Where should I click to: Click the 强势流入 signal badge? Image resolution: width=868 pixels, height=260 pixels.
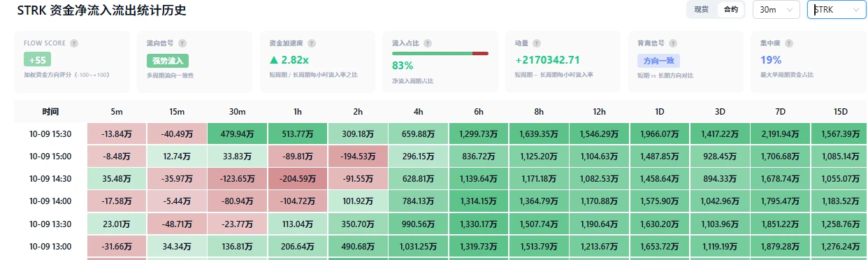(x=167, y=61)
